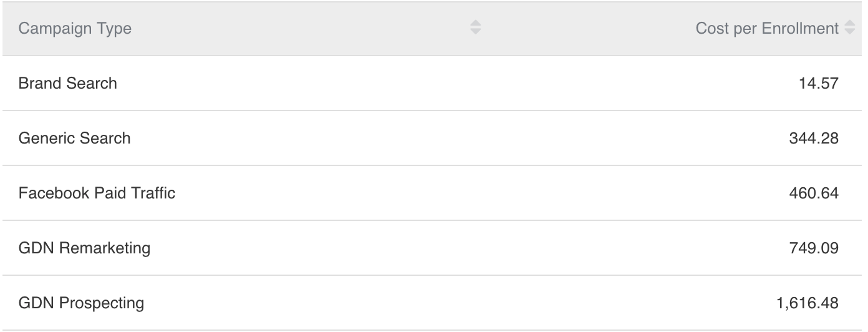Select the GDN Remarketing campaign name
Viewport: 868px width, 332px height.
[84, 248]
